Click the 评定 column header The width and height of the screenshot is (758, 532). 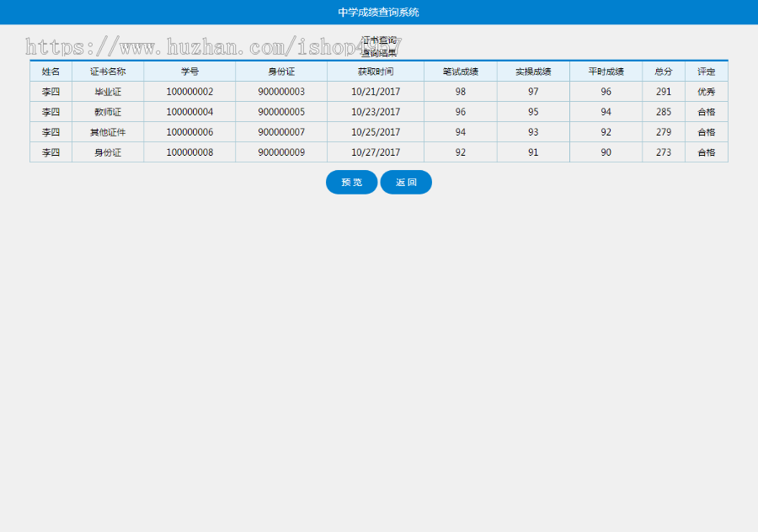706,72
